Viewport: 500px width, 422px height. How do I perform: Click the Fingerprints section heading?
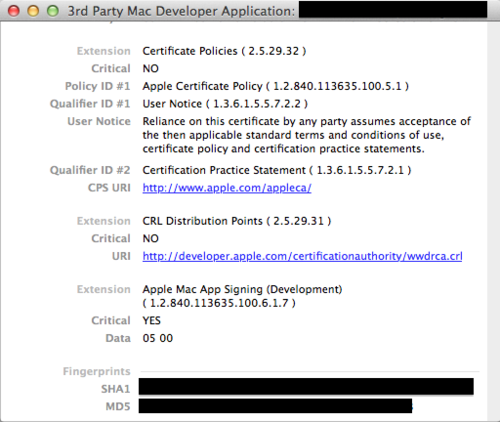point(97,371)
